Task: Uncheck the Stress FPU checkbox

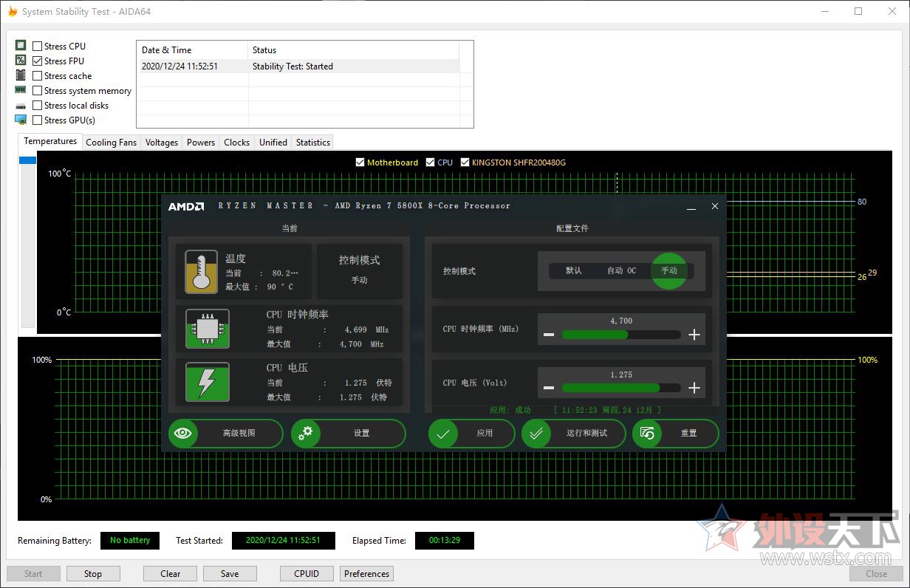Action: click(38, 61)
